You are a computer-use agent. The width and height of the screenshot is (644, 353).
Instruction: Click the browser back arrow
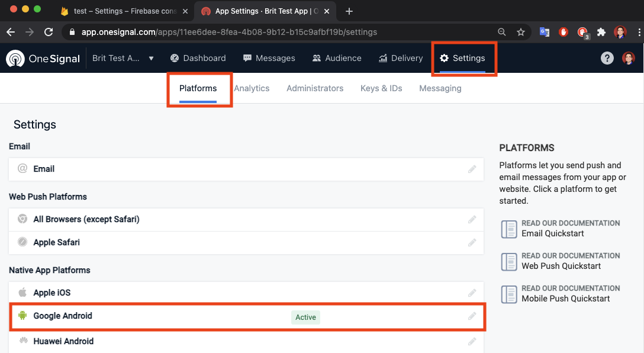coord(11,32)
